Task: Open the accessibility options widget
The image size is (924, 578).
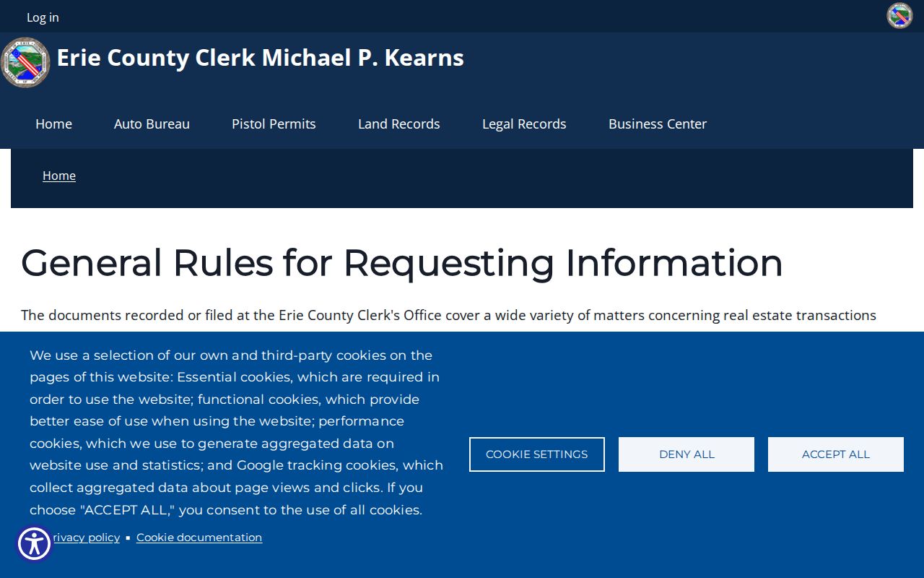Action: tap(34, 543)
